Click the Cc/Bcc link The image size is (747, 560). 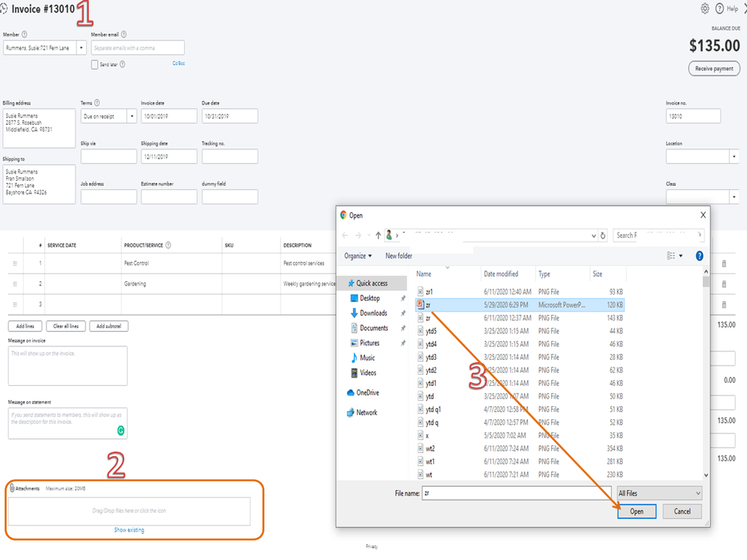pos(179,63)
